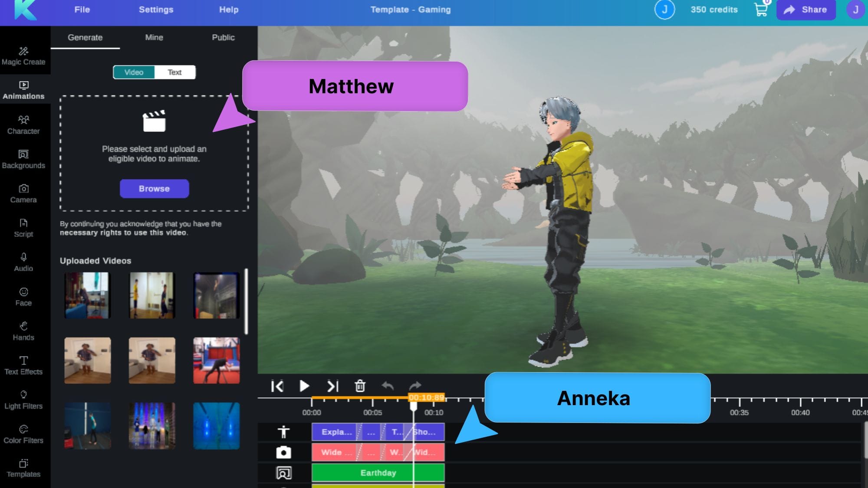The height and width of the screenshot is (488, 868).
Task: Click the Text Effects panel icon
Action: (23, 365)
